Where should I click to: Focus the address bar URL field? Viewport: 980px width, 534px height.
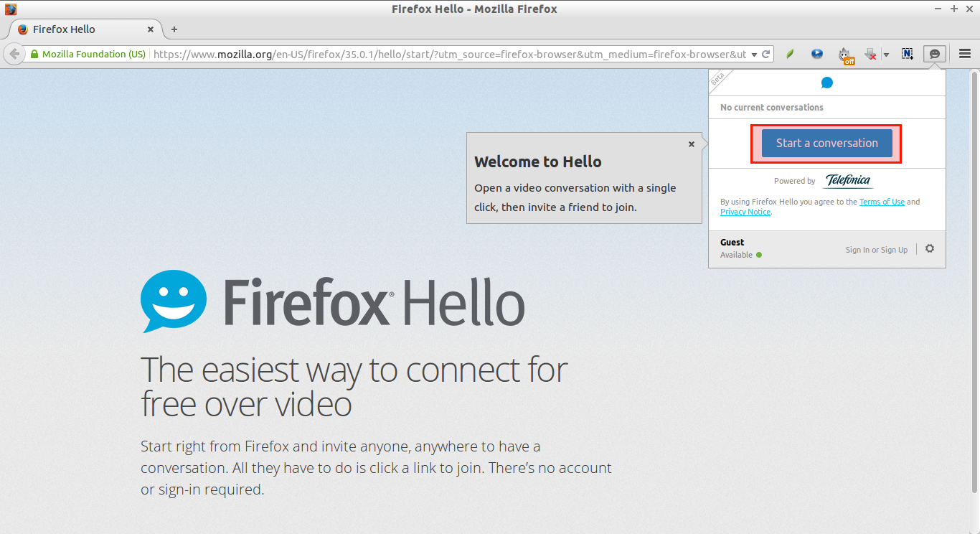point(450,54)
